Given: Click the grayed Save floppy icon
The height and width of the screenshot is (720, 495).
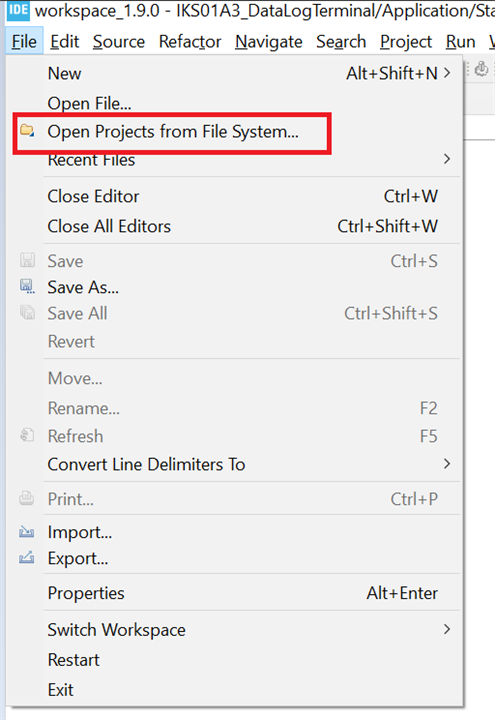Looking at the screenshot, I should [27, 260].
